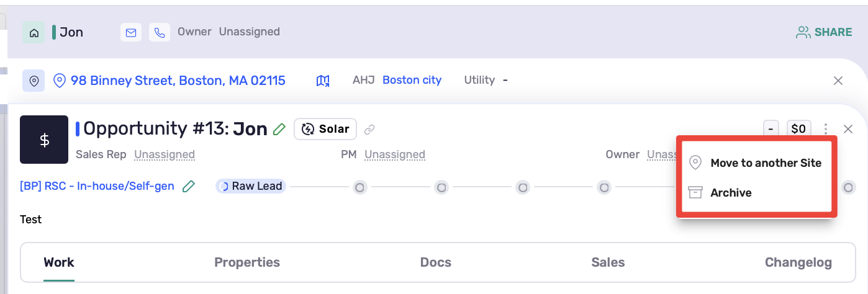The height and width of the screenshot is (294, 868).
Task: Click the email envelope icon
Action: tap(131, 32)
